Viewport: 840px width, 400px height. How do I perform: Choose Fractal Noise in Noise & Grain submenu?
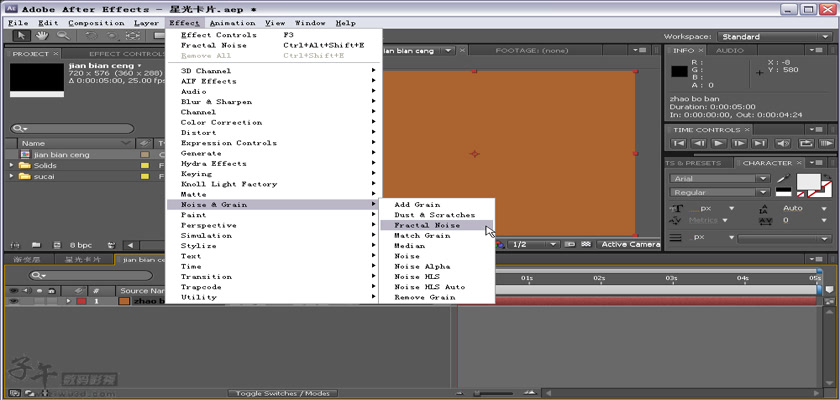click(437, 225)
